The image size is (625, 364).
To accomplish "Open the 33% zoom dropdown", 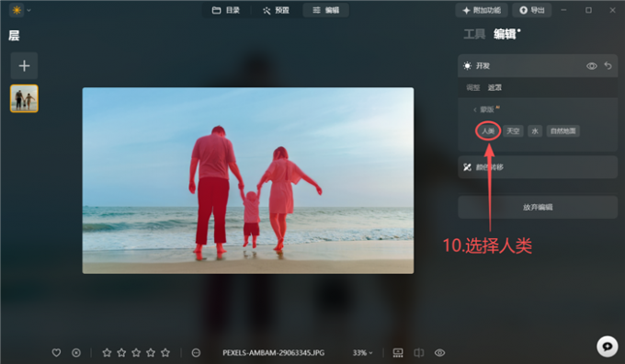I will 362,352.
